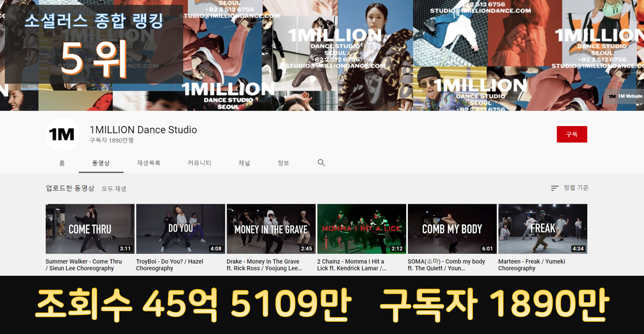Click the 모두 재생 play all link
This screenshot has height=334, width=644.
[114, 189]
